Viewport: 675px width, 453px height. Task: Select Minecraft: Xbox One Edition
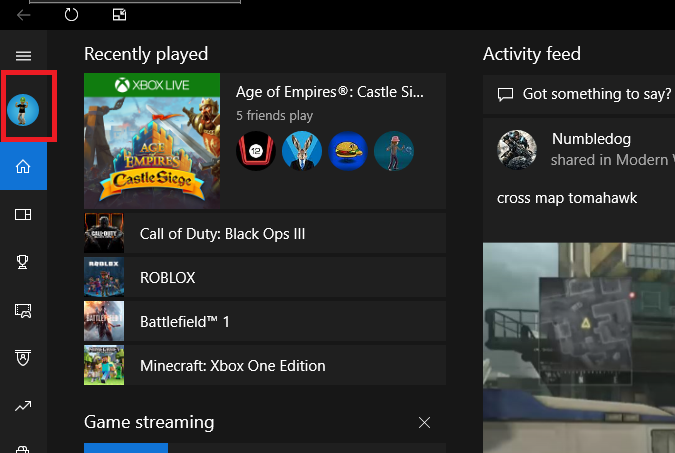point(265,365)
